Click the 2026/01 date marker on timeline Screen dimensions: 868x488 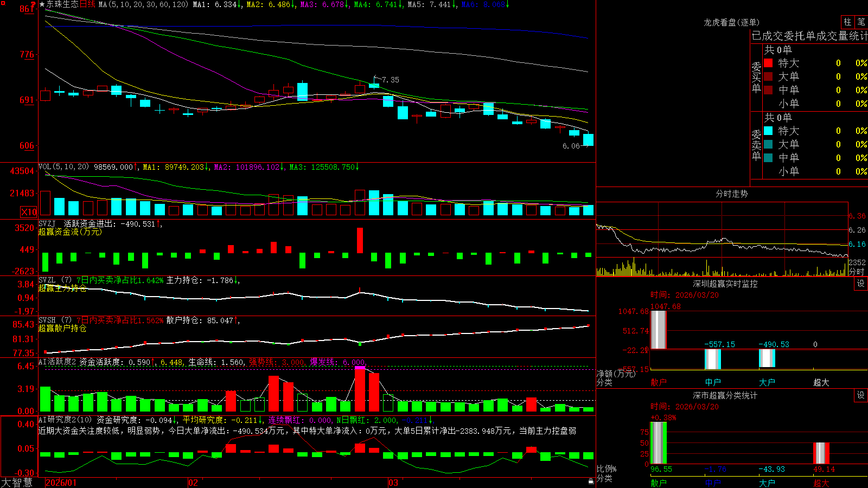coord(61,483)
